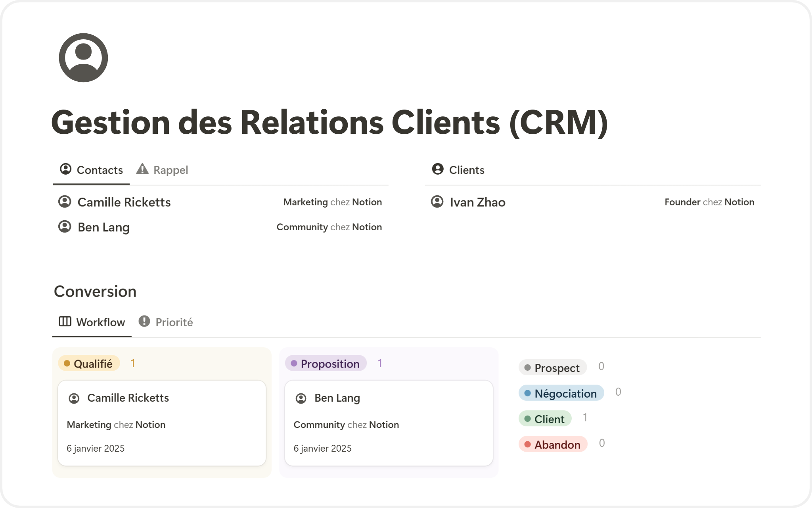Click the large page profile icon
812x508 pixels.
pyautogui.click(x=83, y=58)
